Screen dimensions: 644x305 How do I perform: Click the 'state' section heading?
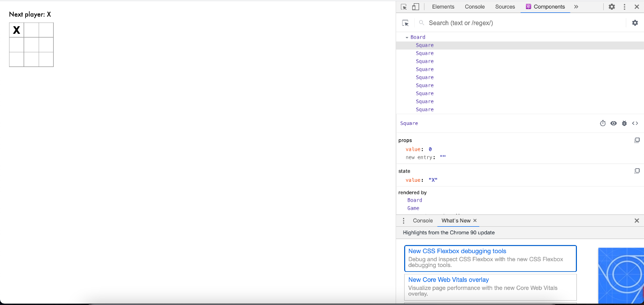click(404, 172)
